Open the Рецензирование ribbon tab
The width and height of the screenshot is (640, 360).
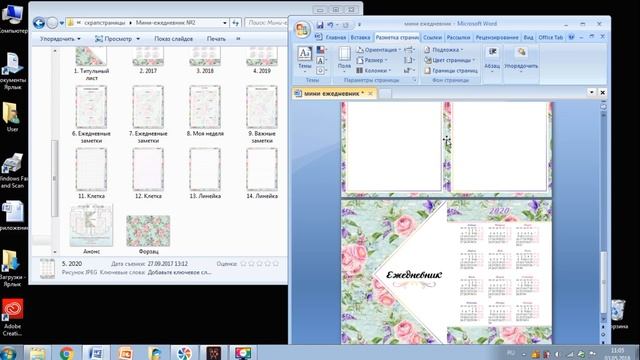click(x=497, y=38)
